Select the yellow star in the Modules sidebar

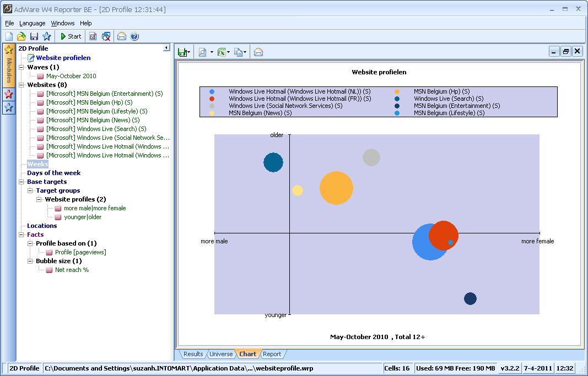point(9,50)
